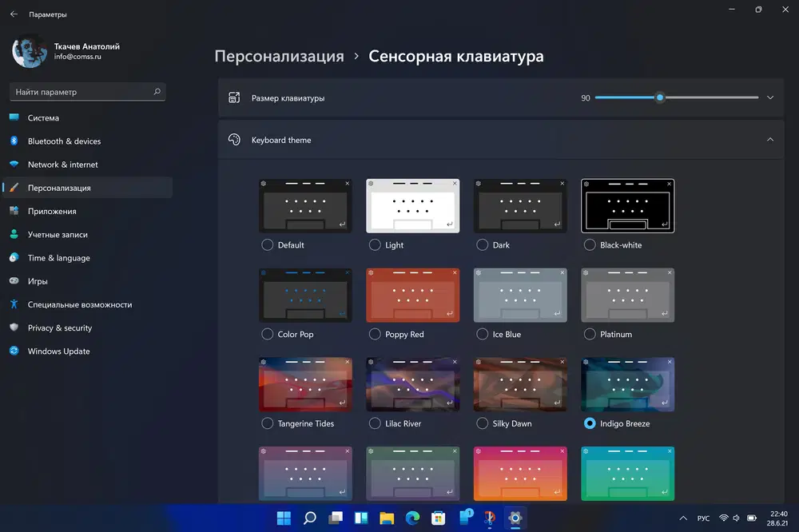The image size is (799, 532).
Task: Open the taskbar Widgets panel
Action: pyautogui.click(x=361, y=518)
